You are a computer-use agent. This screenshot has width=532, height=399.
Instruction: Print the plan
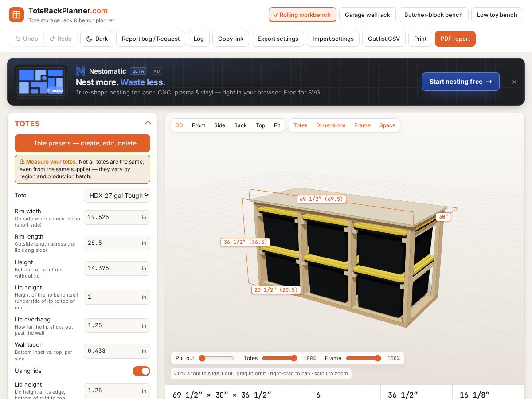click(420, 39)
